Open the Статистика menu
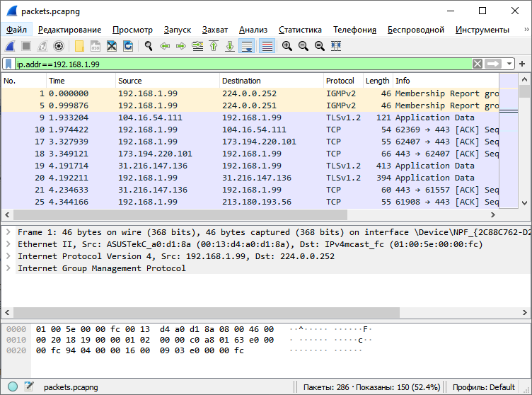This screenshot has height=395, width=532. tap(300, 30)
